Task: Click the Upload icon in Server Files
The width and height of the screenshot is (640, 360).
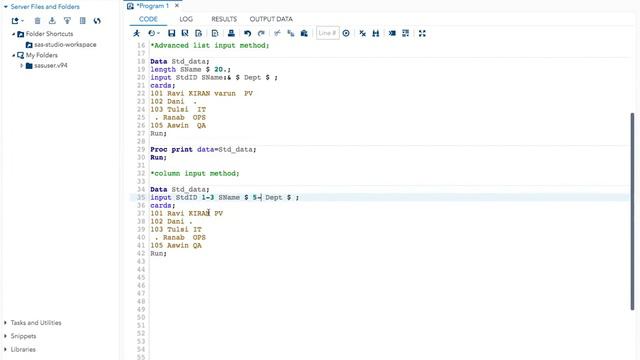Action: (x=67, y=21)
